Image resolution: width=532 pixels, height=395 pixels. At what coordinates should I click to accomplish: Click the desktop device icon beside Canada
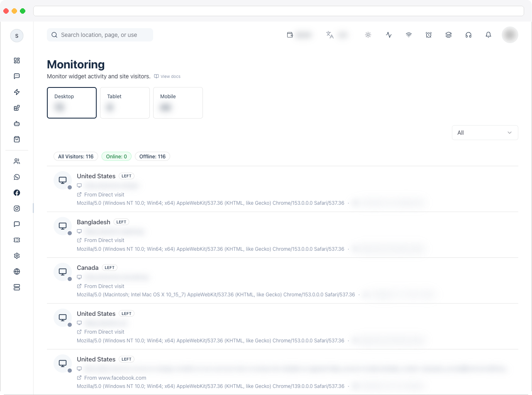click(x=63, y=271)
